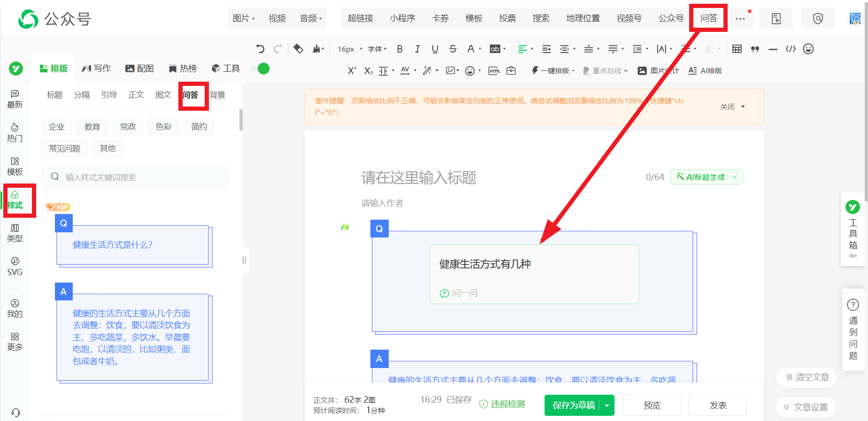Undo the last edit
Image resolution: width=868 pixels, height=421 pixels.
[260, 49]
